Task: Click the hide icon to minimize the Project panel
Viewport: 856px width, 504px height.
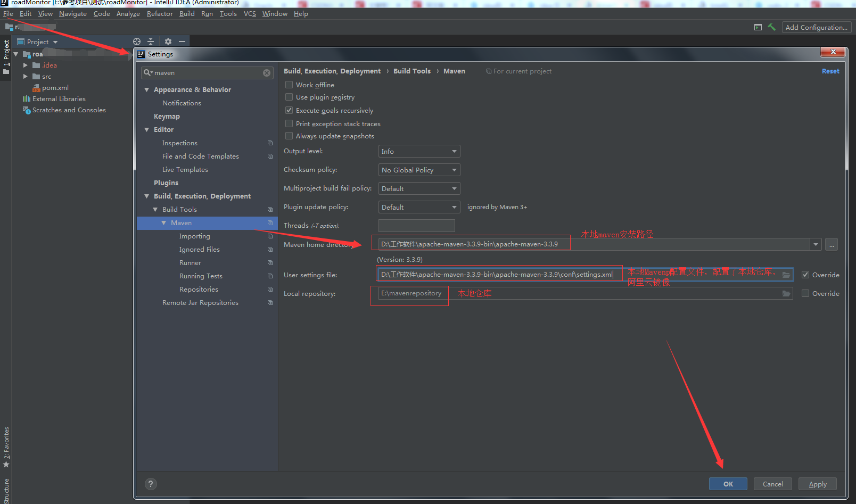Action: tap(182, 42)
